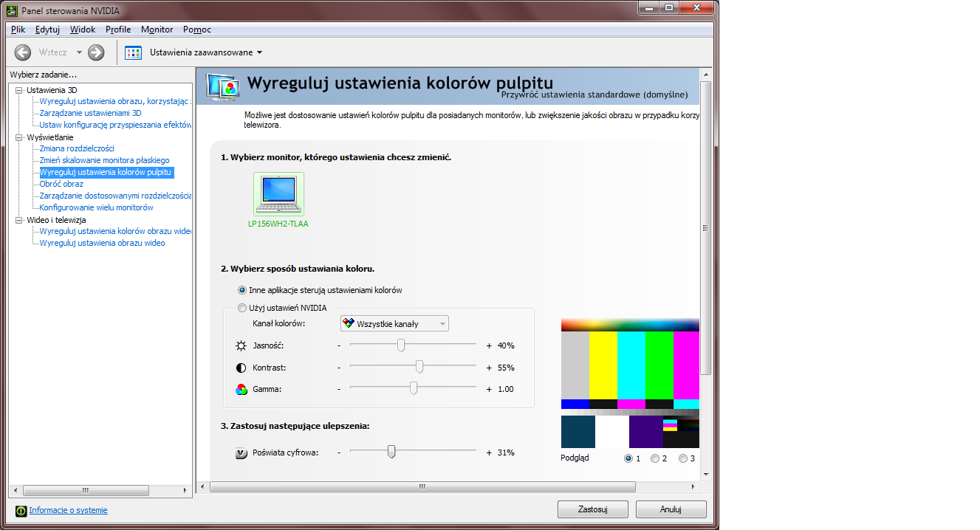Open the 'Wszystkie kanały' color channel dropdown
Viewport: 980px width, 530px height.
point(394,323)
